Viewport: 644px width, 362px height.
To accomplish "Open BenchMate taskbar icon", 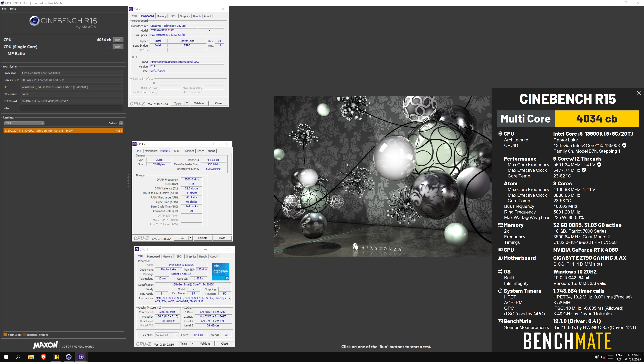I will [x=56, y=357].
